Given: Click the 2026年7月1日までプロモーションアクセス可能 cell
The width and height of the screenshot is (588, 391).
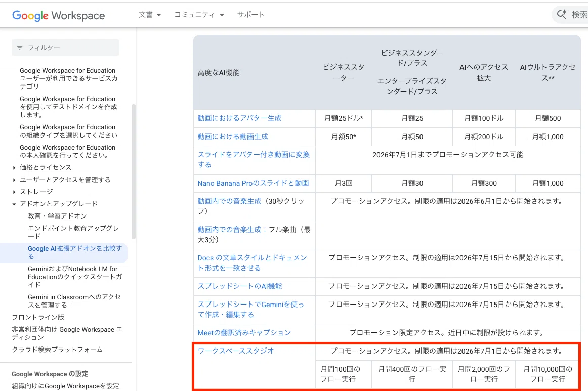Looking at the screenshot, I should click(x=448, y=160).
